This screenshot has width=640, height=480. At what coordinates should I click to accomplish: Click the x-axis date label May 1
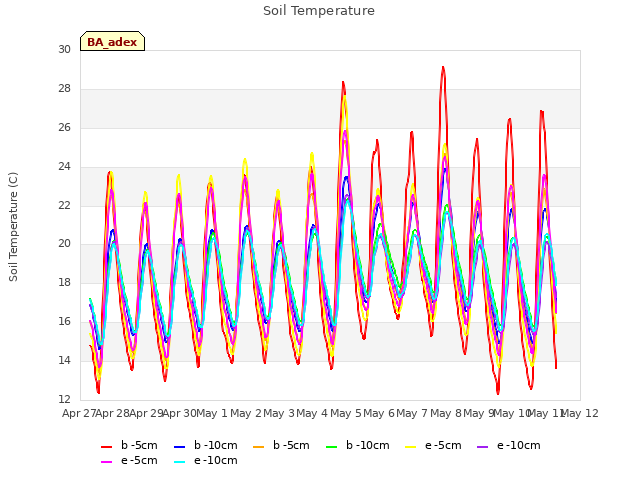212,414
